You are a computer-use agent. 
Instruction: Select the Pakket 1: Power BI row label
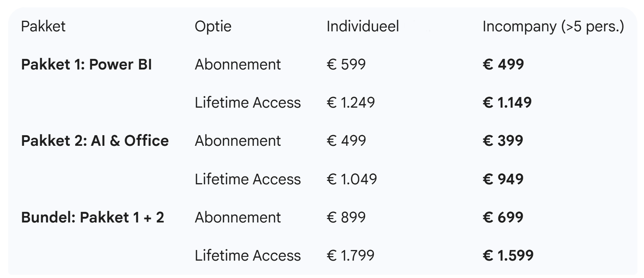point(86,65)
